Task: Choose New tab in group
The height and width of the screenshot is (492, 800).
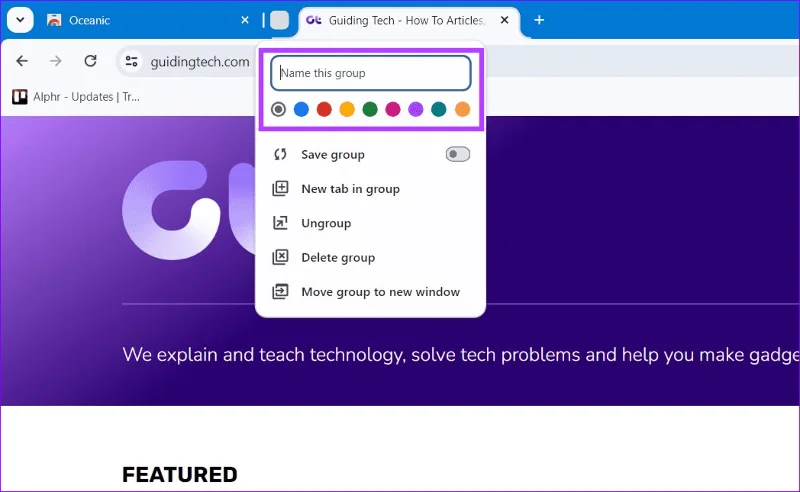Action: tap(370, 189)
